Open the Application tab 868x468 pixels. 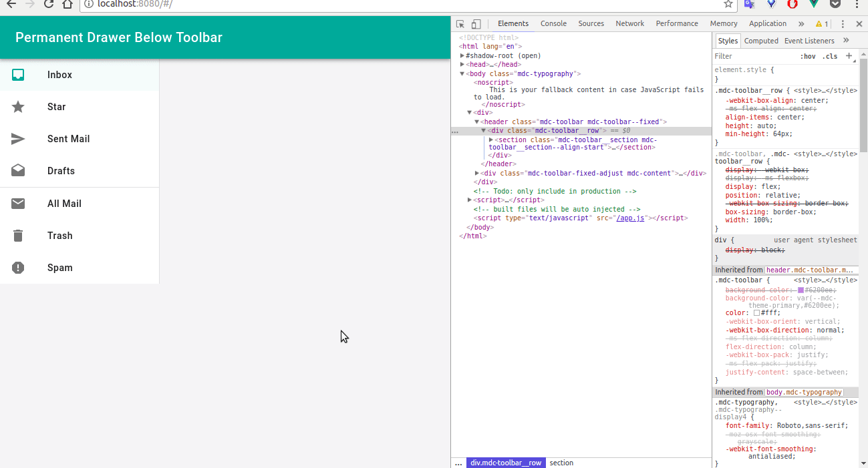click(x=768, y=23)
